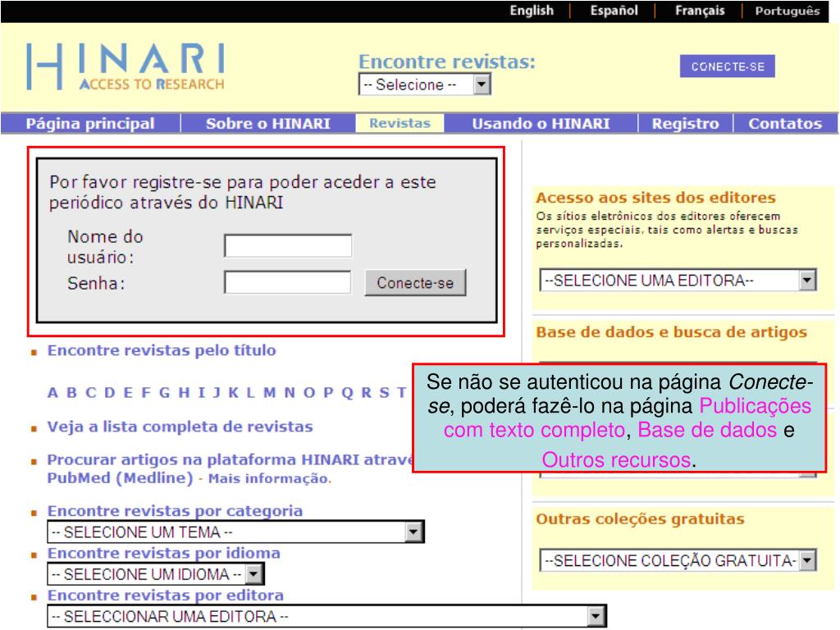Click Mais informação link near PubMed

click(x=269, y=478)
